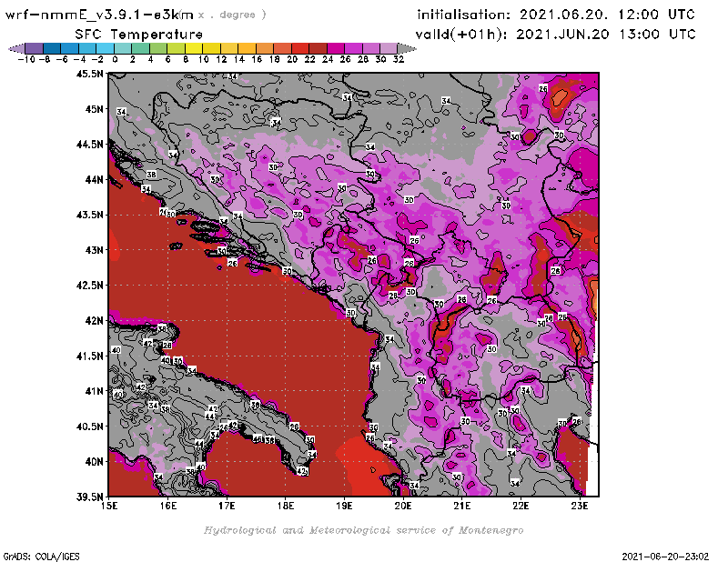728x562 pixels.
Task: Click the 'GrADS: COLA/IGES' credit text
Action: click(x=41, y=557)
